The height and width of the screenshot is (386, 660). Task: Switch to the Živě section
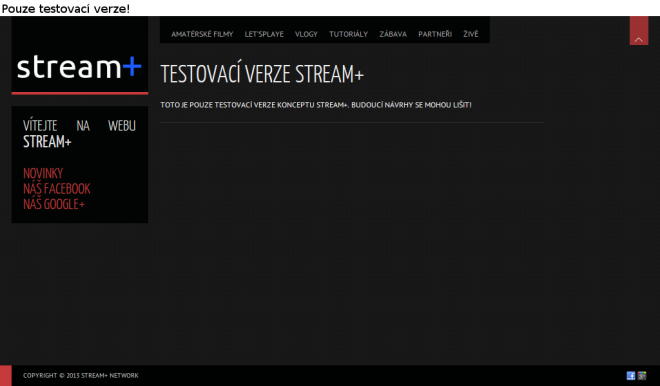pyautogui.click(x=471, y=34)
